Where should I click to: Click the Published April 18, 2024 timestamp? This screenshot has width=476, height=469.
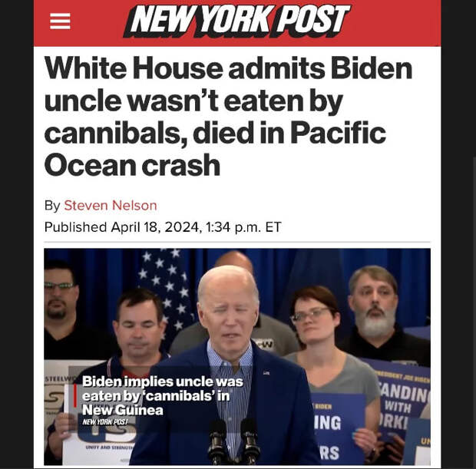click(x=163, y=227)
